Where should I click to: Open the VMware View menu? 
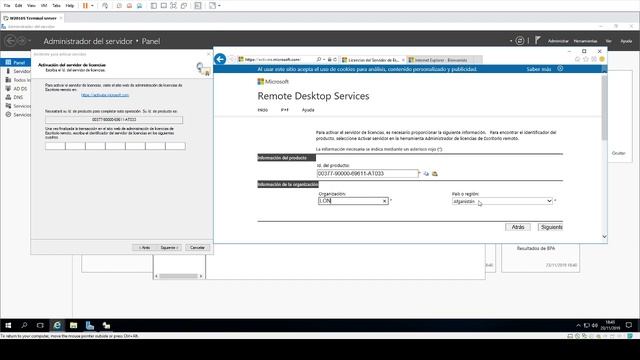tap(31, 6)
